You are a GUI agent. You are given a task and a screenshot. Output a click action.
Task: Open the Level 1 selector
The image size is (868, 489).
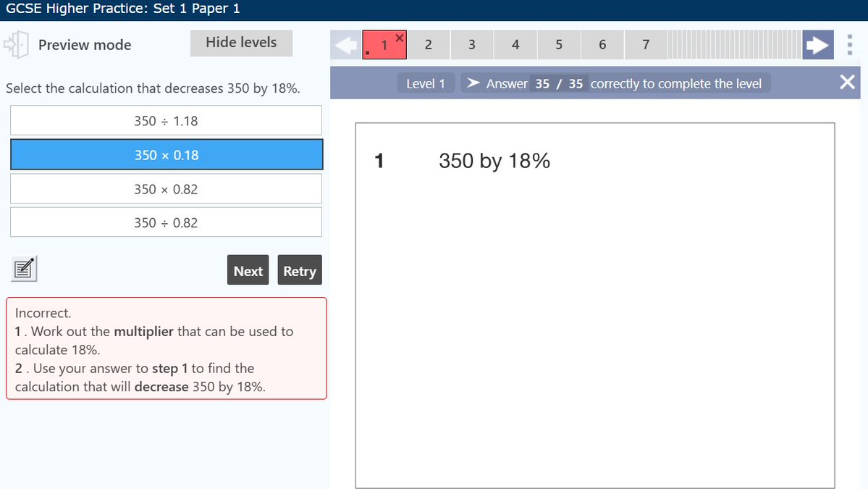pos(426,83)
